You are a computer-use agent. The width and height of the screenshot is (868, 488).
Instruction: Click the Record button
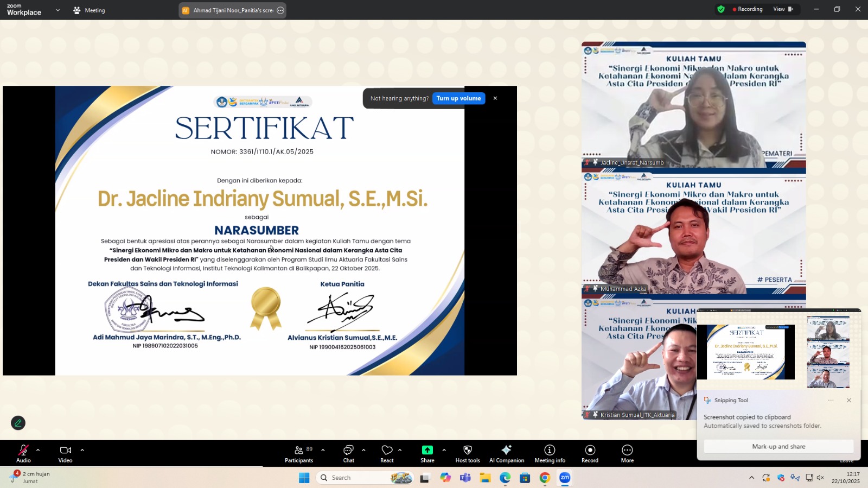590,453
